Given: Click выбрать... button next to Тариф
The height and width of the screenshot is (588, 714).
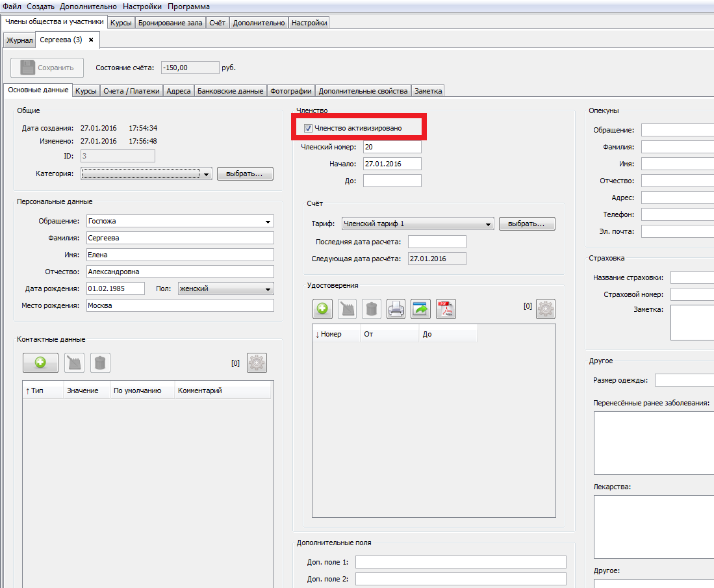Looking at the screenshot, I should (x=527, y=224).
